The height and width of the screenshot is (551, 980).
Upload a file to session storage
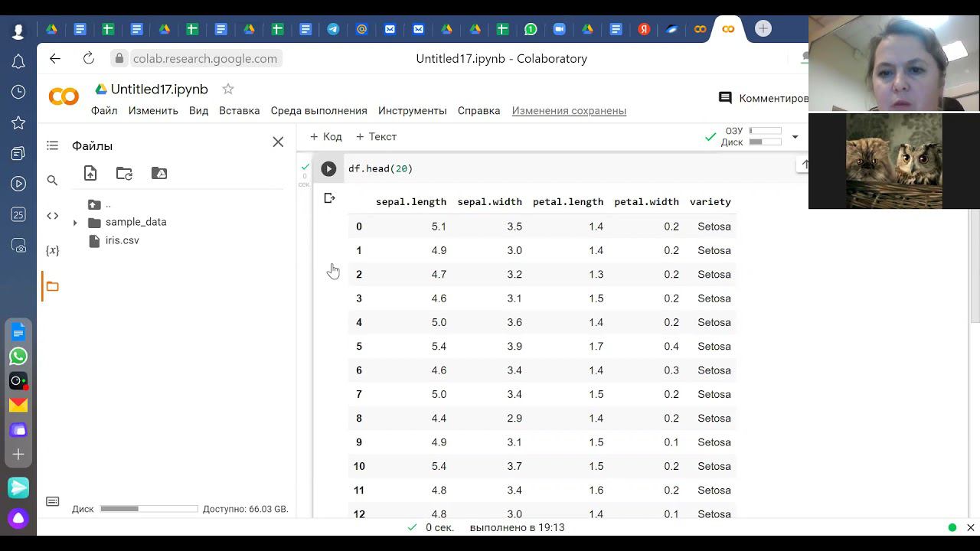point(90,173)
